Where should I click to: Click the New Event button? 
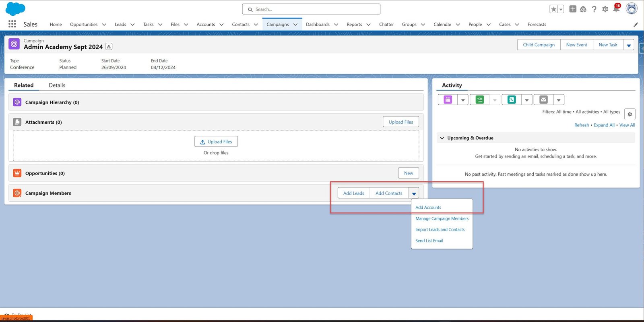point(576,45)
